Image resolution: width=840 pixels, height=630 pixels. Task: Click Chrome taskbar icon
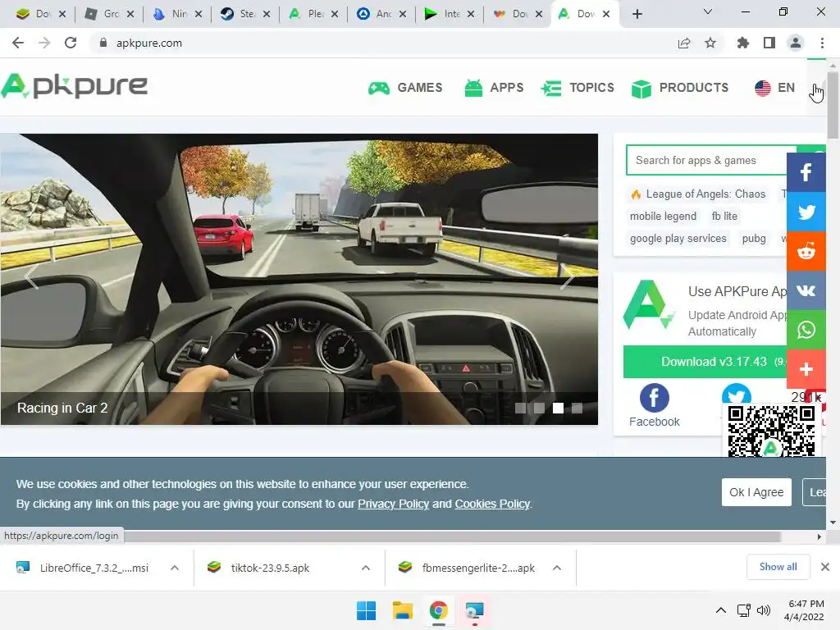point(438,610)
